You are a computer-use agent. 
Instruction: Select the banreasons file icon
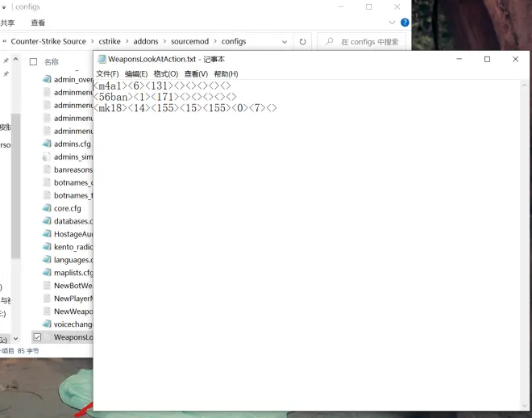47,169
